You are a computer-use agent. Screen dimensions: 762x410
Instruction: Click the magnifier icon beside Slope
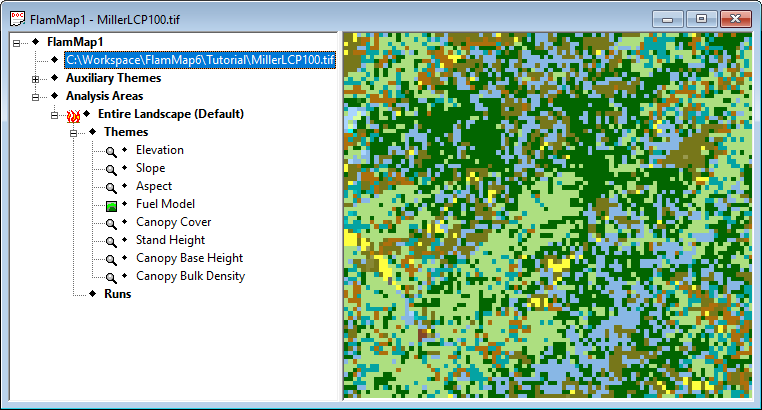111,170
